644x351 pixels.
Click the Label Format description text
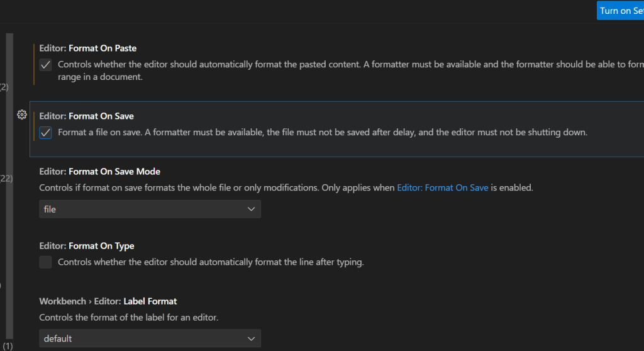coord(128,318)
